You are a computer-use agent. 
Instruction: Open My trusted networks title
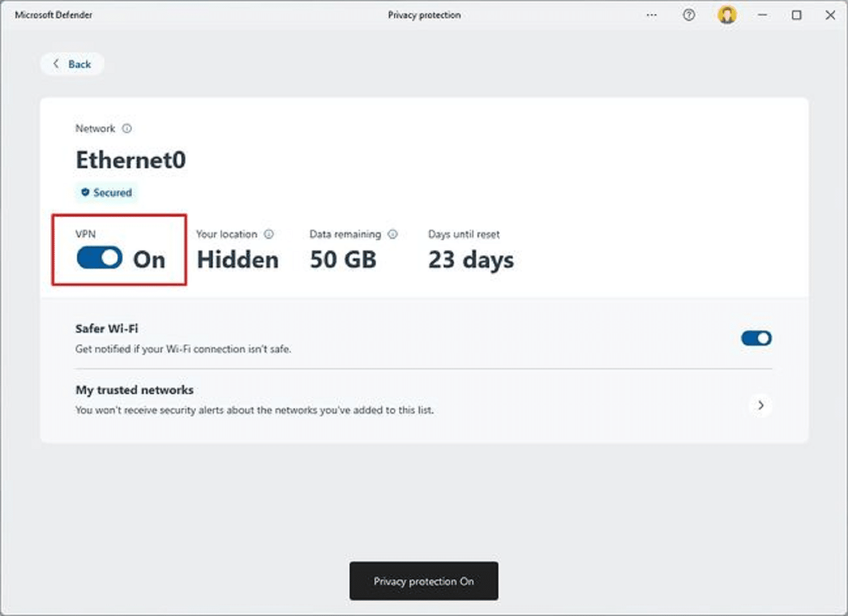pyautogui.click(x=135, y=390)
